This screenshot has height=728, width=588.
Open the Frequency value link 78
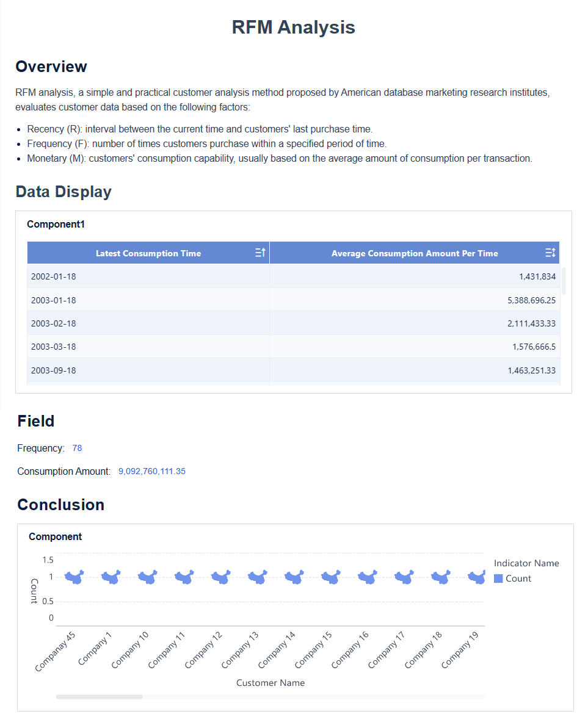(77, 448)
